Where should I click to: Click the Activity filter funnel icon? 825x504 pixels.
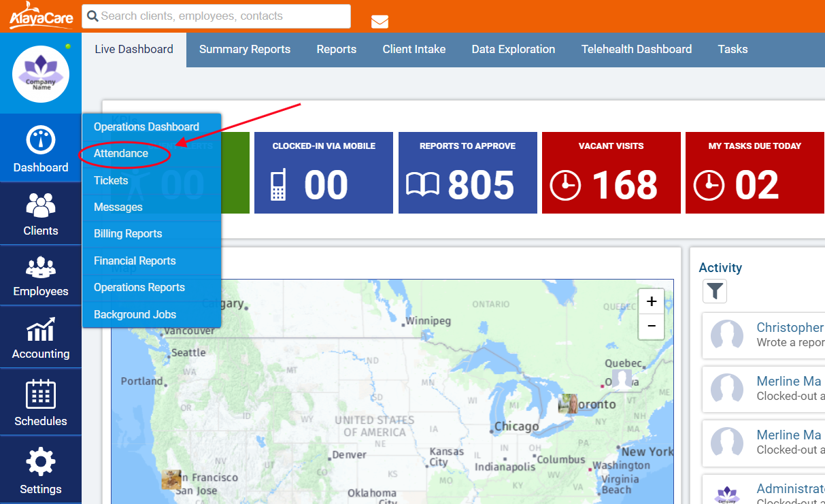click(715, 292)
